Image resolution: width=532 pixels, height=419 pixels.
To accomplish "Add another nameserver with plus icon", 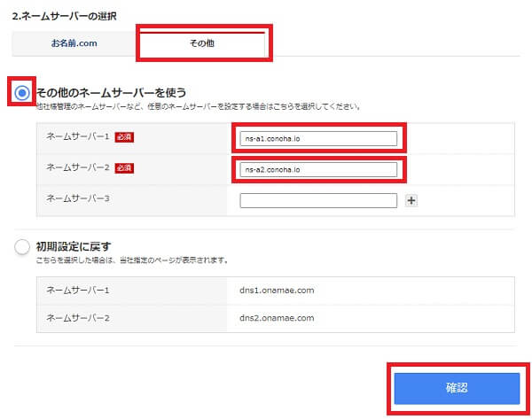I will (x=411, y=201).
